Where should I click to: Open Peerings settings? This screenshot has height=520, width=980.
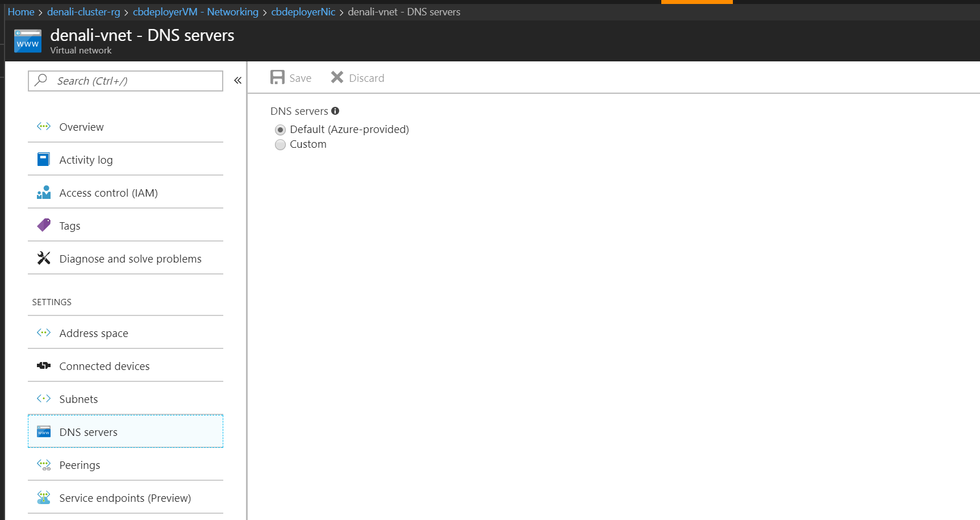126,465
